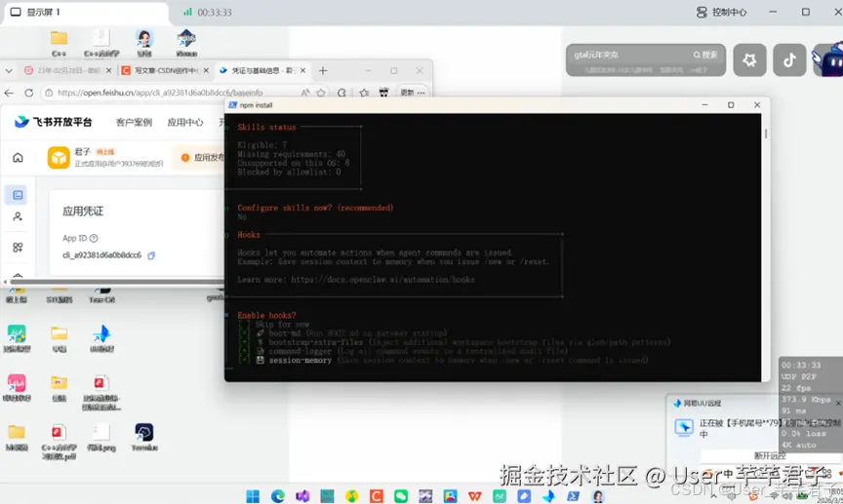This screenshot has width=843, height=504.
Task: Toggle the boot-md hook checkbox
Action: click(244, 333)
